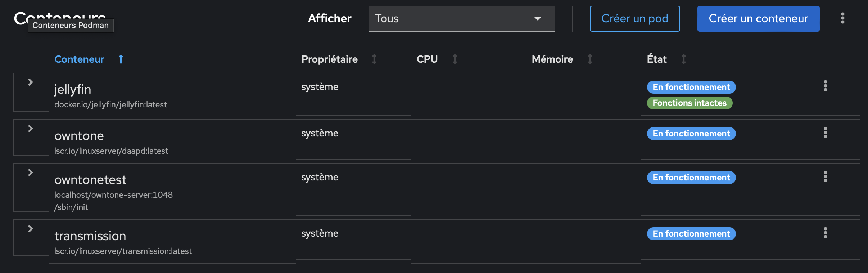Image resolution: width=868 pixels, height=273 pixels.
Task: Sort containers by CPU usage
Action: tap(455, 59)
